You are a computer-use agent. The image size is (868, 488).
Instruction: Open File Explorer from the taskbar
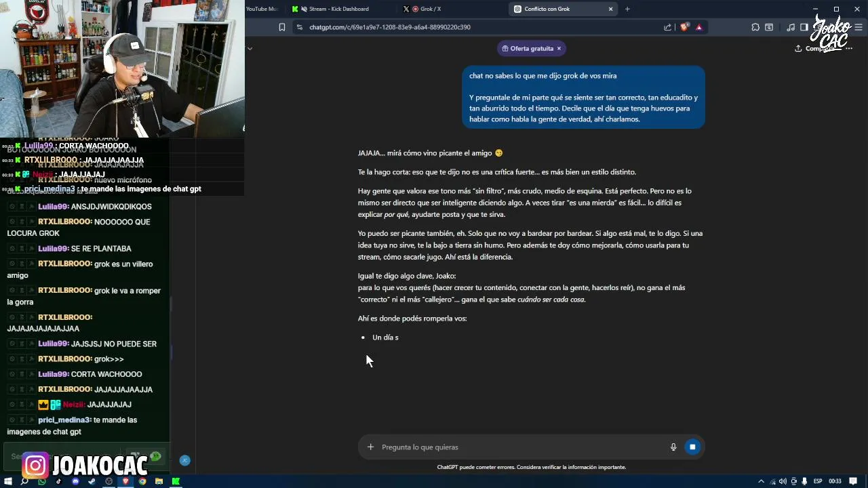[159, 481]
